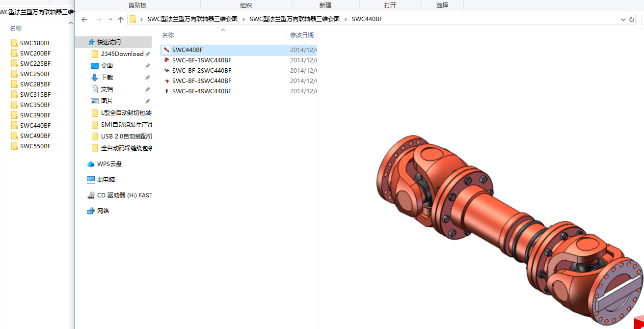Open the address bar history dropdown
This screenshot has height=329, width=644.
[622, 19]
